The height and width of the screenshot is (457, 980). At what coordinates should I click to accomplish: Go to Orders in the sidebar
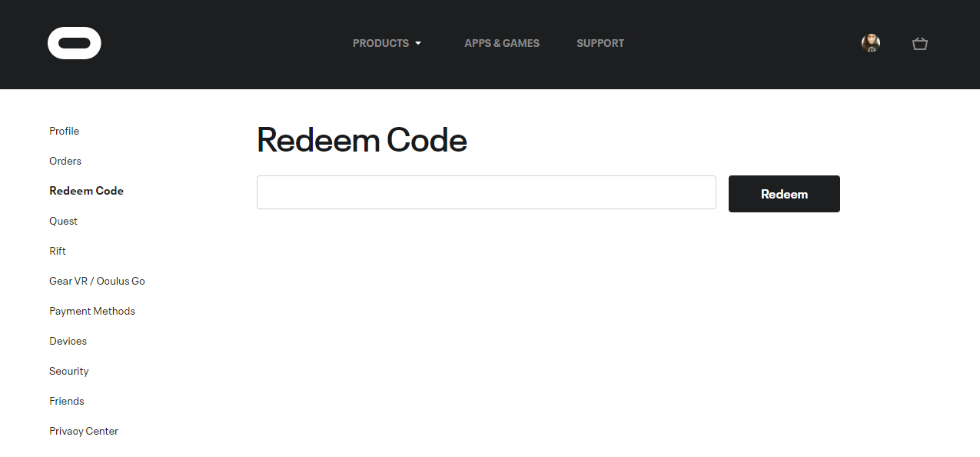coord(65,161)
